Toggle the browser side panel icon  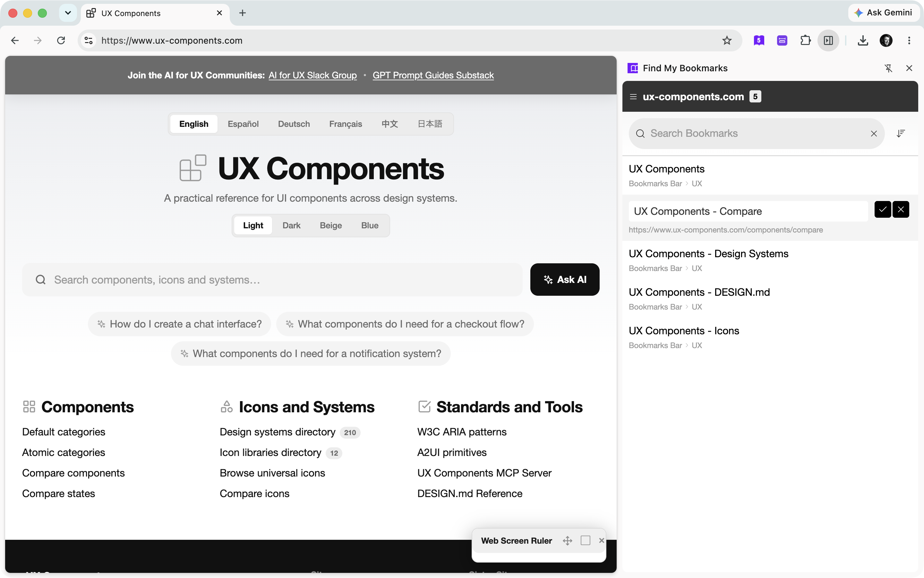[x=828, y=40]
